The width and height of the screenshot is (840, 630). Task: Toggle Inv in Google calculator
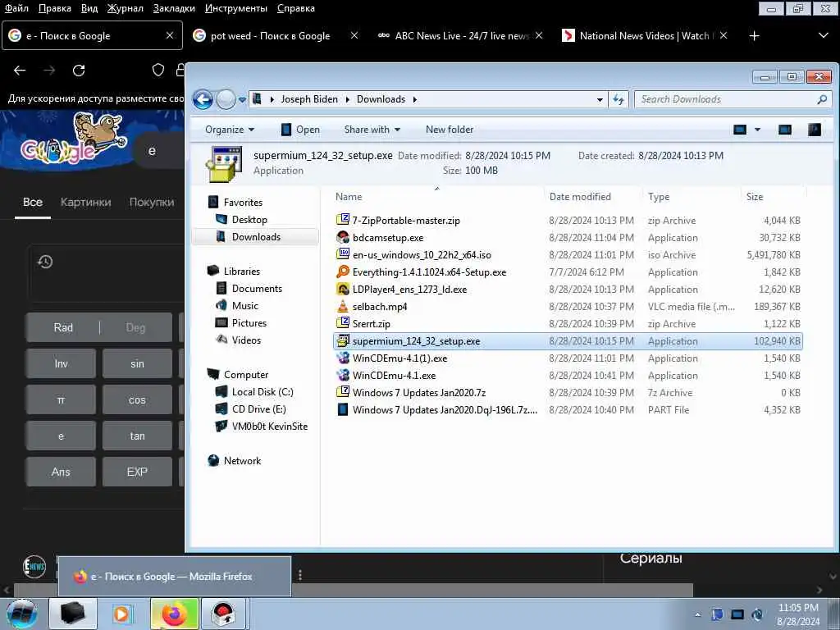(x=61, y=363)
